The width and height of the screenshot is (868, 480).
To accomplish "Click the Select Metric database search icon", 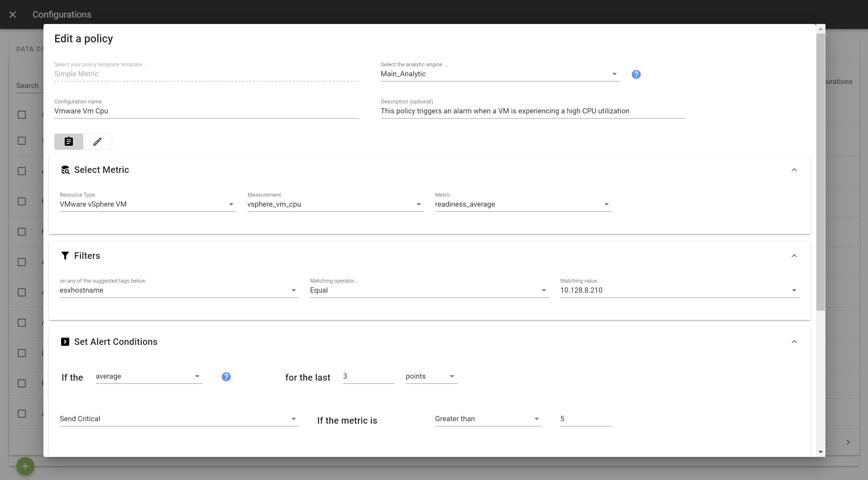I will [65, 170].
